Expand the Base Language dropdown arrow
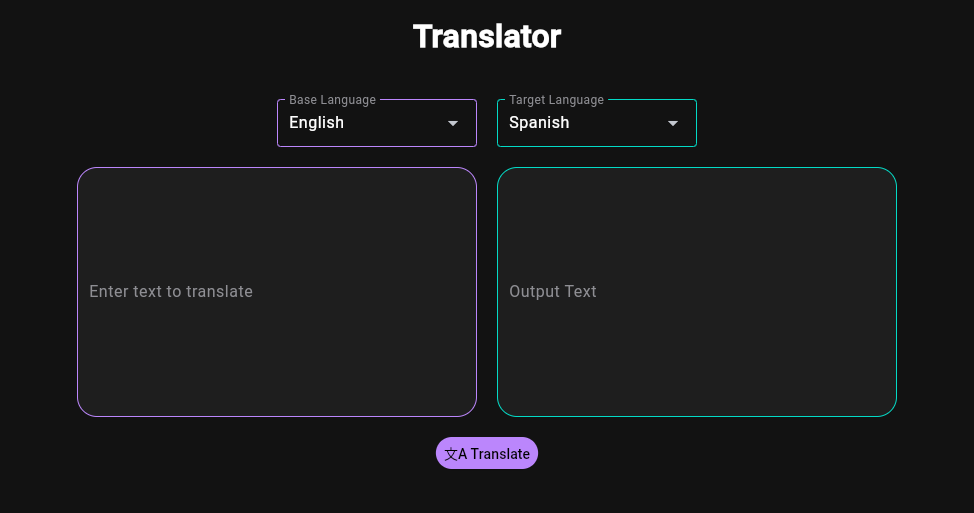Screen dimensions: 974x513 453,123
